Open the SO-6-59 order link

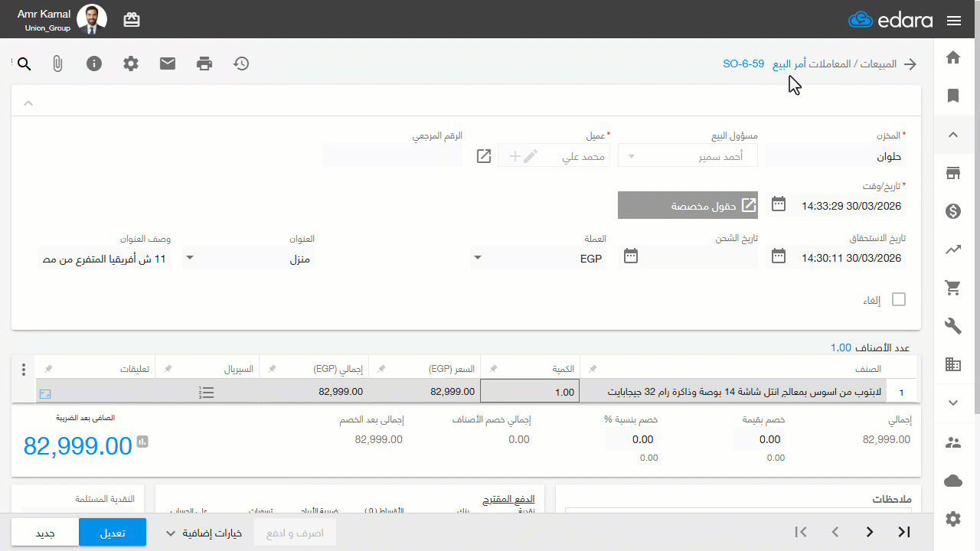[x=743, y=64]
